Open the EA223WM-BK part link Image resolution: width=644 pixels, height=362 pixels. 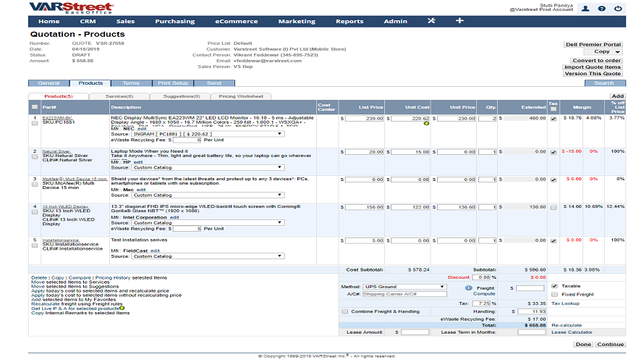tap(57, 118)
